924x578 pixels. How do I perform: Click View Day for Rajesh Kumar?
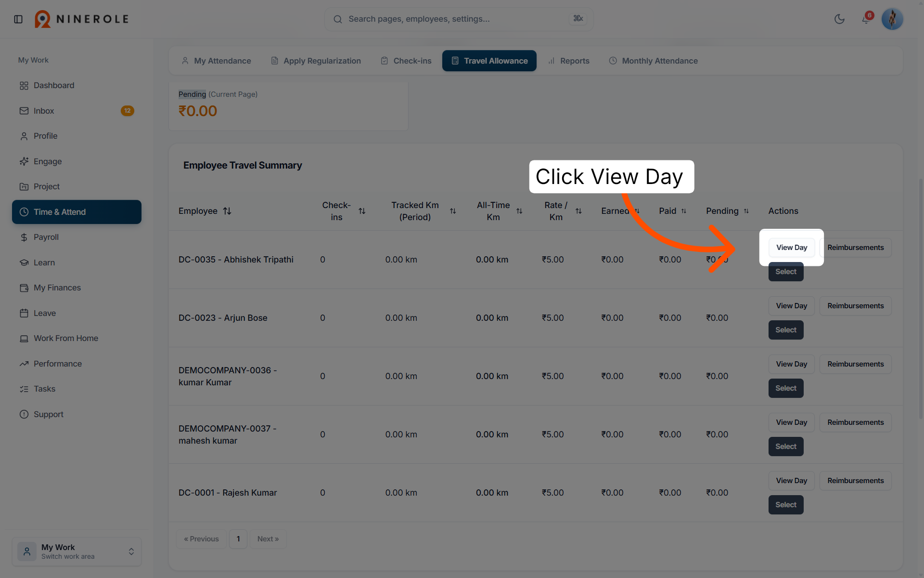point(792,481)
